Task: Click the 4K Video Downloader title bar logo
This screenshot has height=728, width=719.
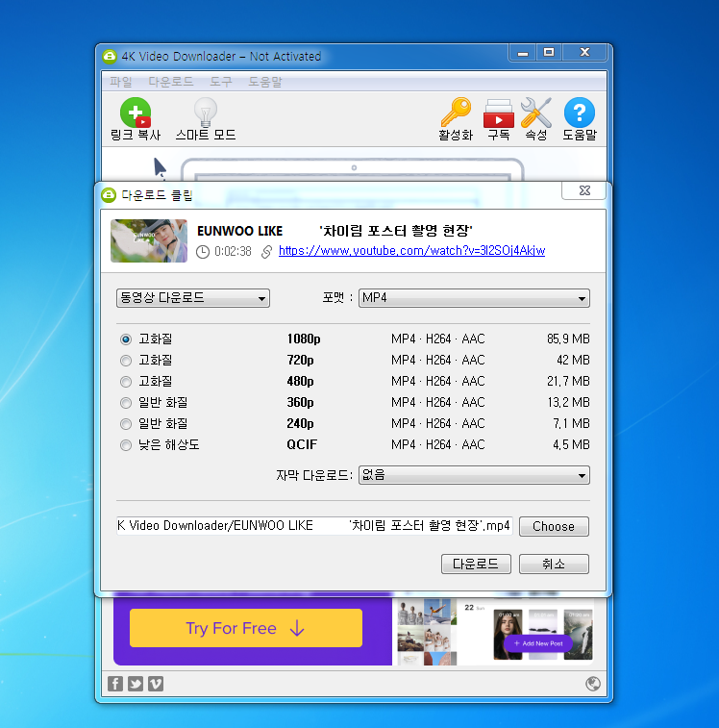Action: tap(109, 56)
